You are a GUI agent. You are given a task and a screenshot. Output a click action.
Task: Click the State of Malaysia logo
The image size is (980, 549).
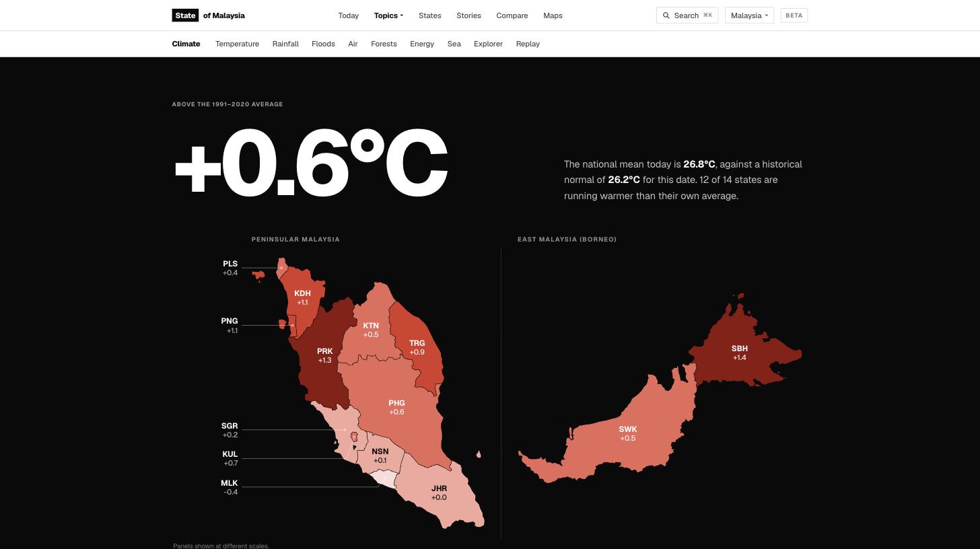click(x=209, y=15)
